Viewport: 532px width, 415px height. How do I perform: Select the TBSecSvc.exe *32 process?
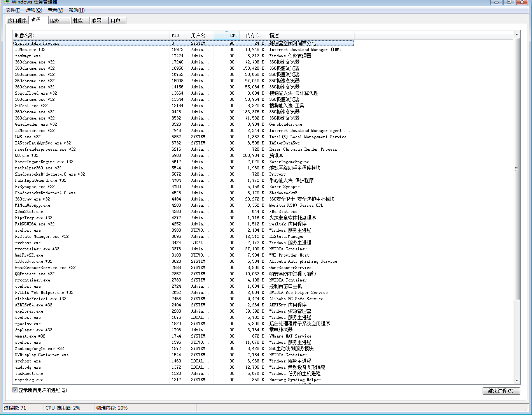(184, 261)
